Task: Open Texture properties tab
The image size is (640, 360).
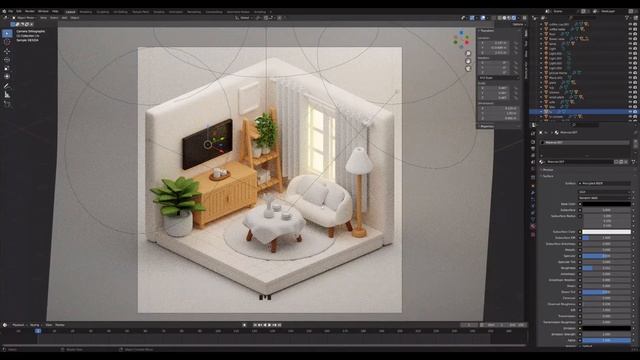Action: (x=533, y=234)
